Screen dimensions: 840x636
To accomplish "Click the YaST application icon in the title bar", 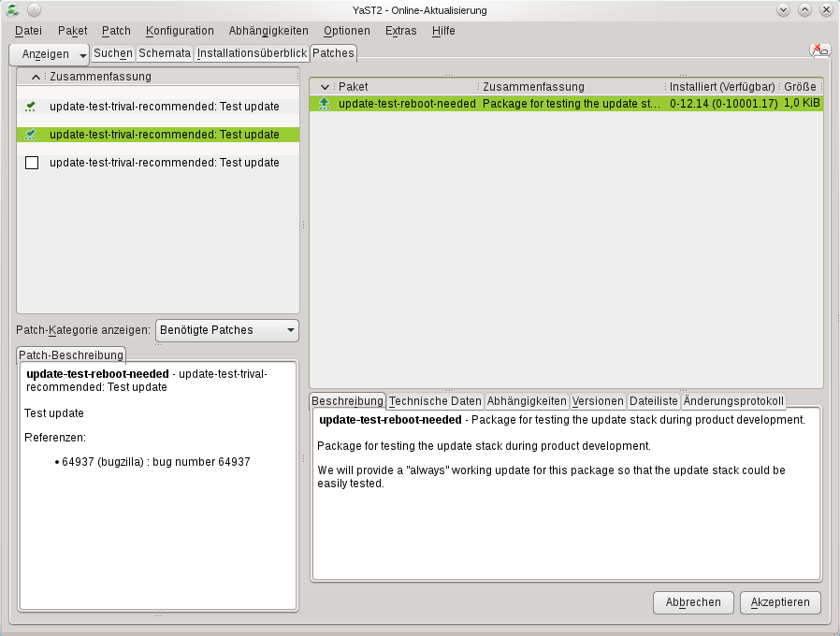I will click(x=11, y=10).
